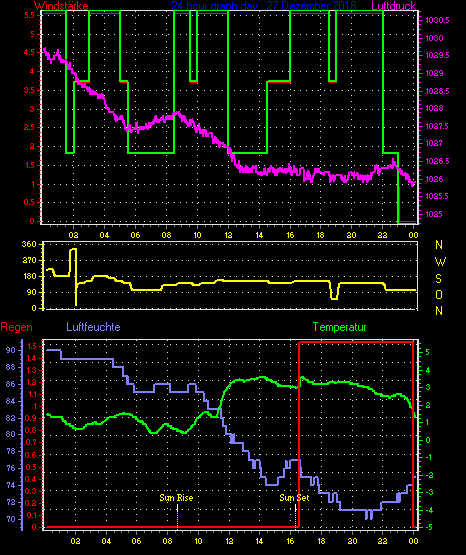The width and height of the screenshot is (466, 555).
Task: Click the rain scale value "1.3"
Action: point(32,370)
